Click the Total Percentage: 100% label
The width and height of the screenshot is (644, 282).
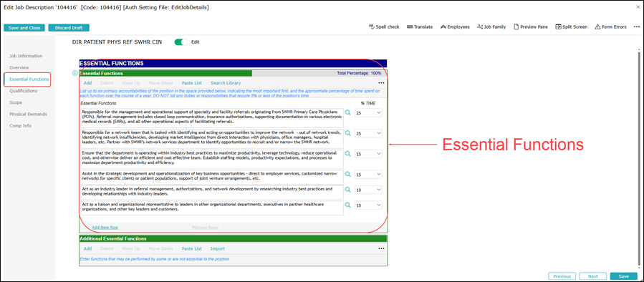(x=359, y=74)
